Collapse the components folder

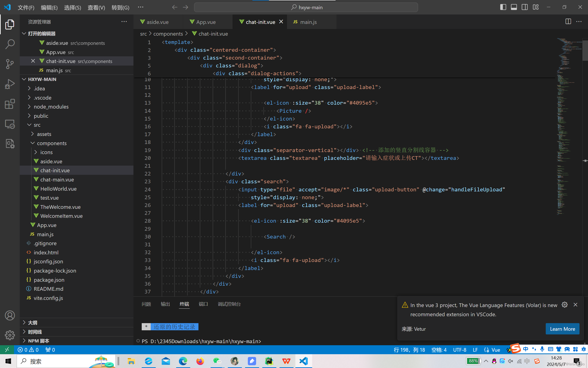[x=76, y=143]
